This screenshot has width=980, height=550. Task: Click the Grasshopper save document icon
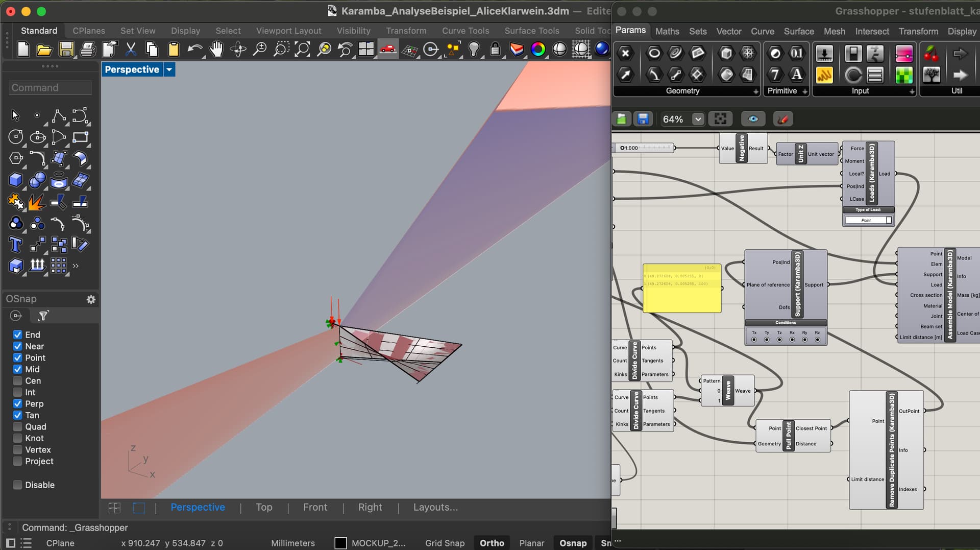point(643,119)
